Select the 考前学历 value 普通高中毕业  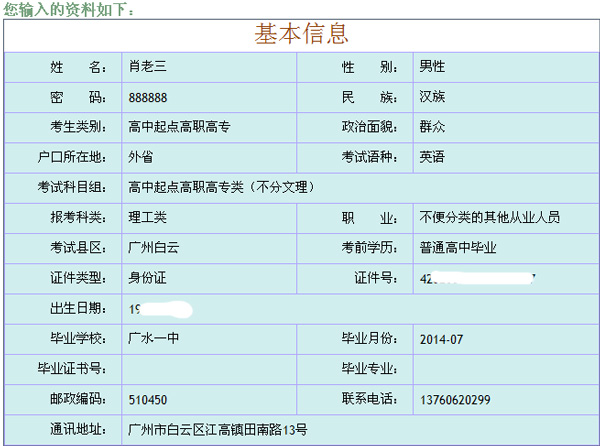click(x=458, y=247)
